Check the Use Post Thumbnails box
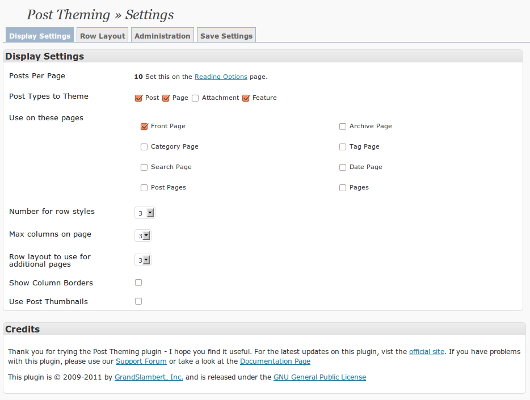 pos(138,301)
